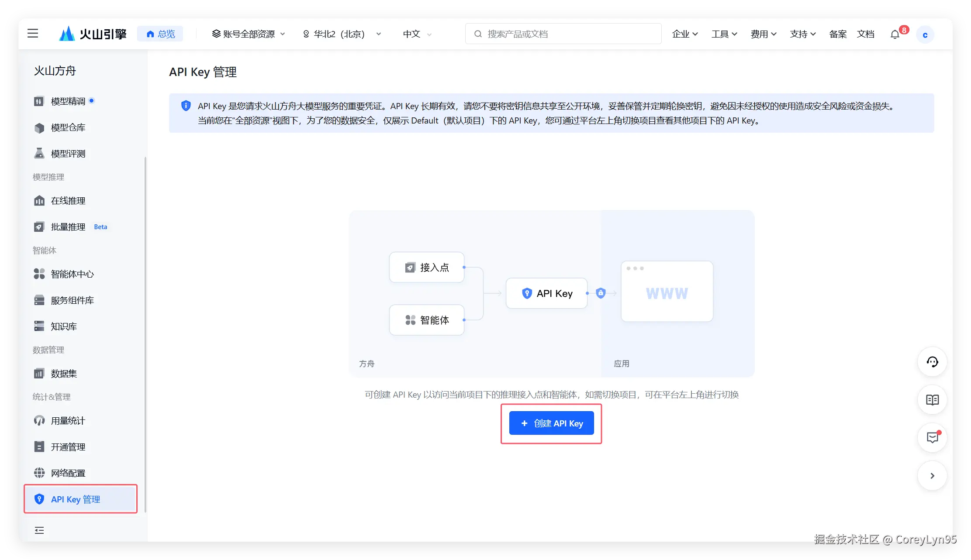Expand the 账号全部资源 dropdown
Viewport: 971px width, 560px height.
(248, 34)
